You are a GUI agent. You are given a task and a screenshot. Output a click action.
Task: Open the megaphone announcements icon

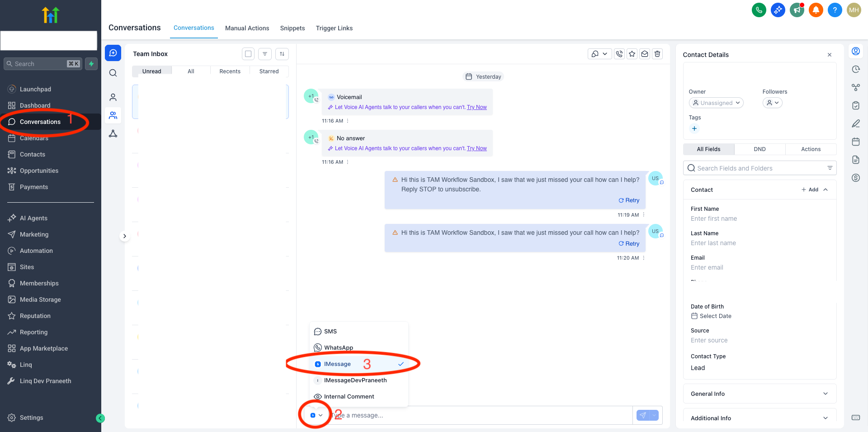tap(797, 10)
